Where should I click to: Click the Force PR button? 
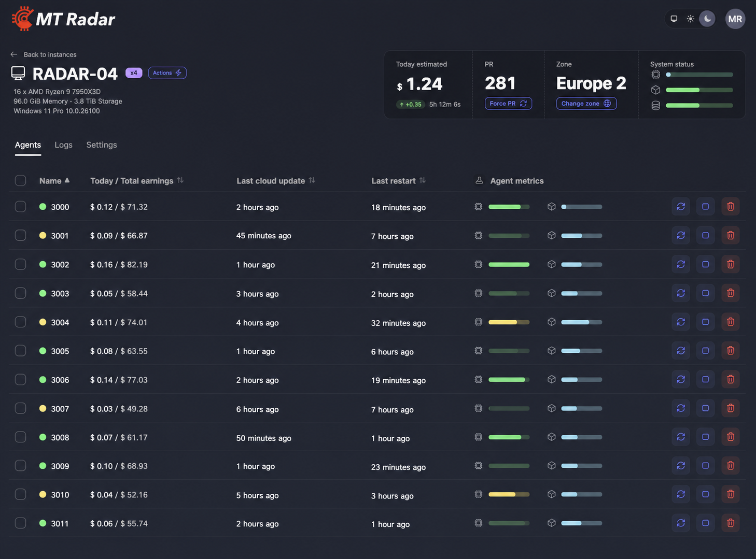(508, 104)
